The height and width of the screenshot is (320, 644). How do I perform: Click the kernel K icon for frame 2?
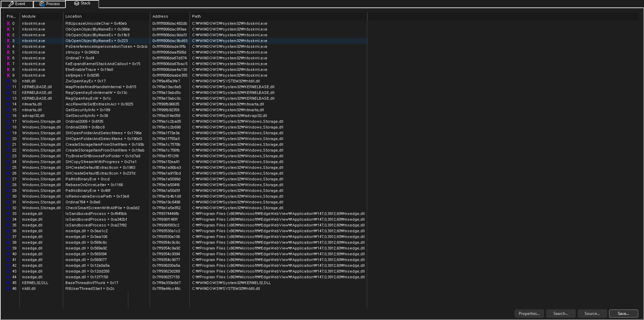tap(8, 35)
